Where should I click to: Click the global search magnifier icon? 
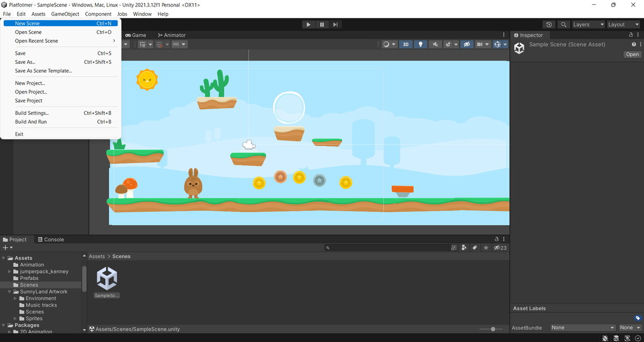click(563, 24)
